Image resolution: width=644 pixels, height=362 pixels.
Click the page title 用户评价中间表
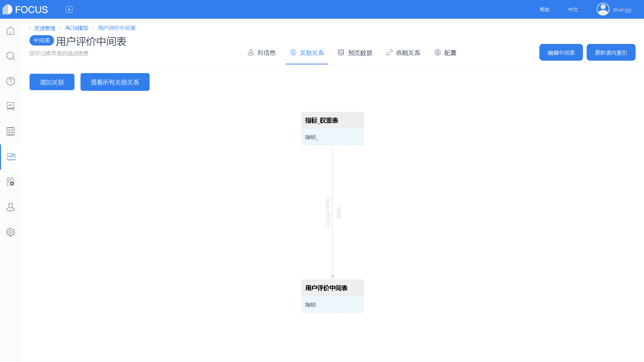91,42
